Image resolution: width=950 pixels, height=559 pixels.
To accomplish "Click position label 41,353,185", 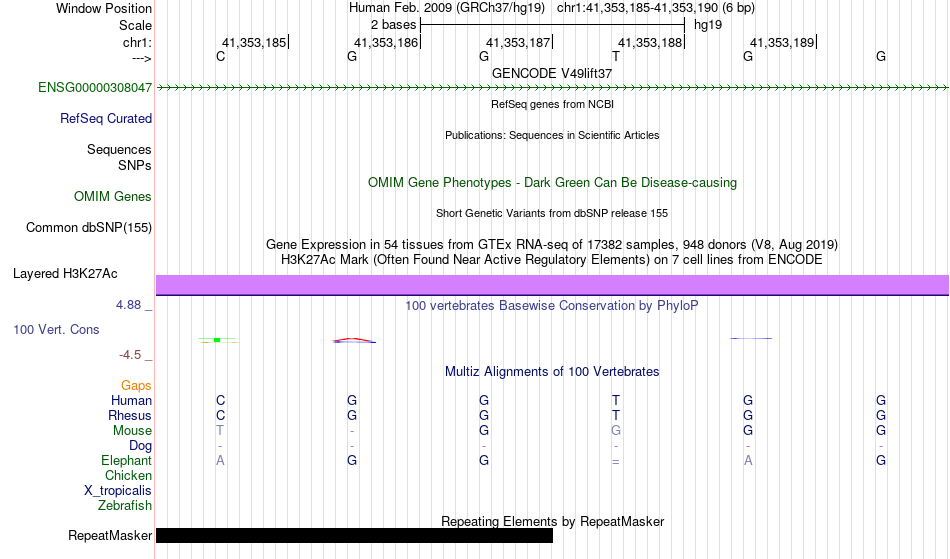I will (254, 42).
